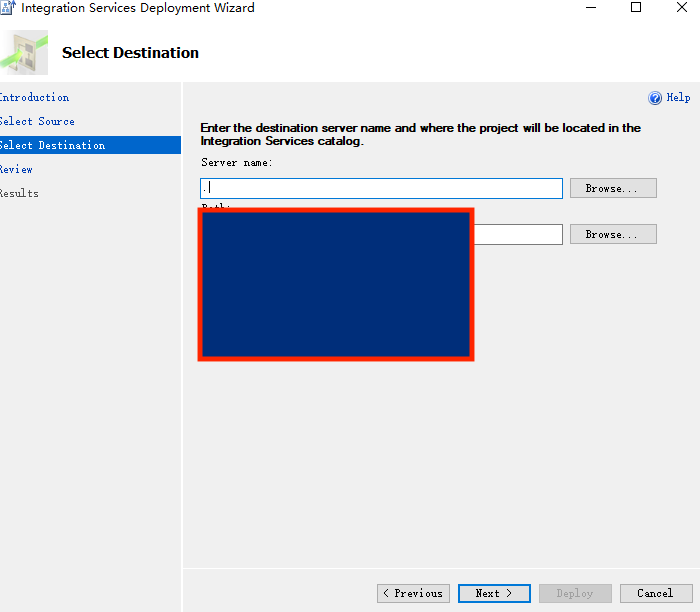Click the Deploy button
Screen dimensions: 700x612
pos(574,593)
